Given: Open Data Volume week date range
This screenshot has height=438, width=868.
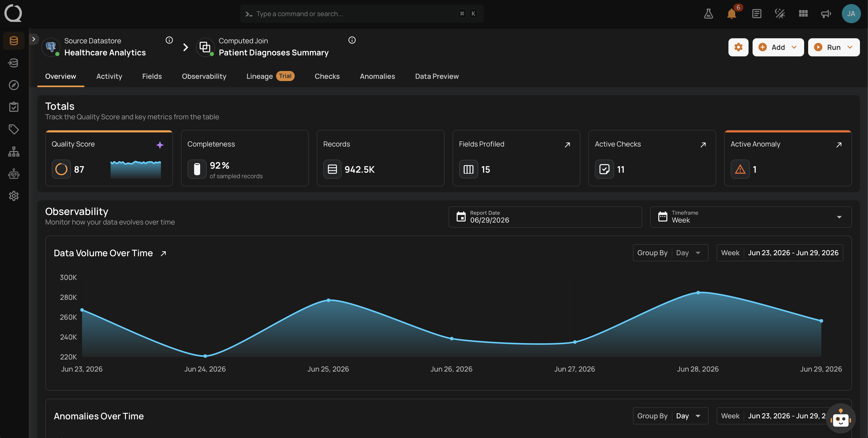Looking at the screenshot, I should [780, 253].
